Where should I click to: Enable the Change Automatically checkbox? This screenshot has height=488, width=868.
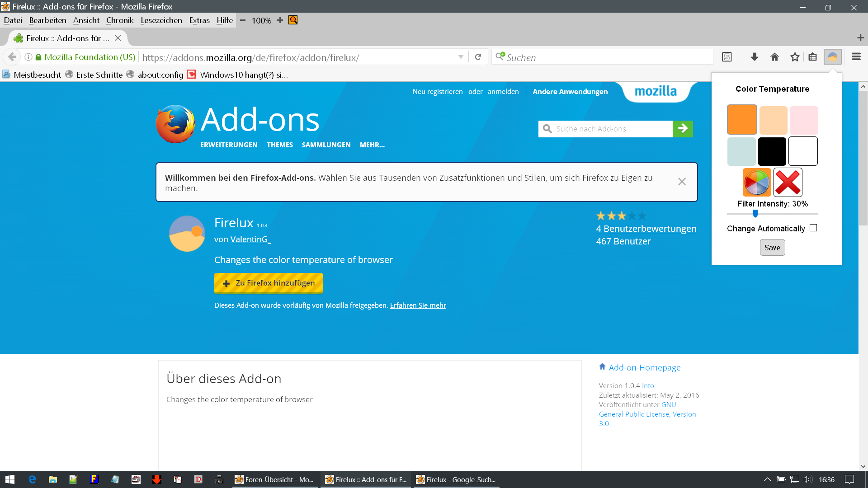point(813,228)
